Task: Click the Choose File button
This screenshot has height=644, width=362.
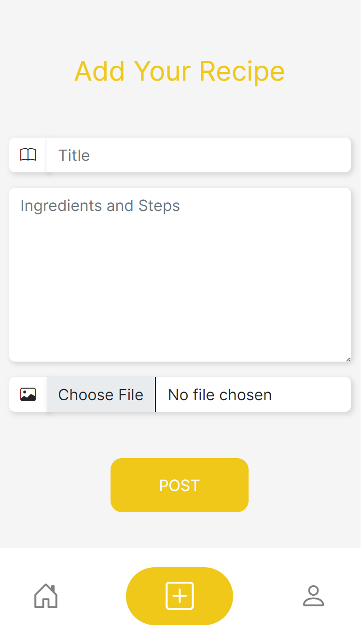Action: (x=100, y=394)
